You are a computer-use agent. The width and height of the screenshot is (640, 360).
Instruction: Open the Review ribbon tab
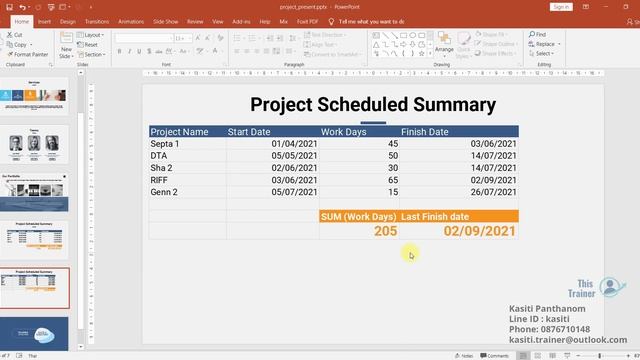[195, 22]
